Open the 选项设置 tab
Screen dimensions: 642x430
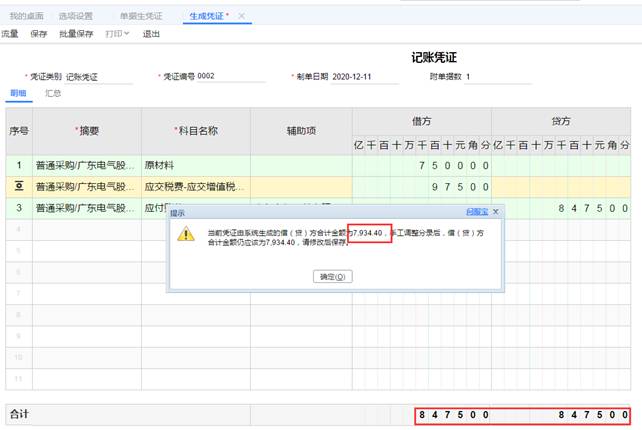tap(76, 17)
